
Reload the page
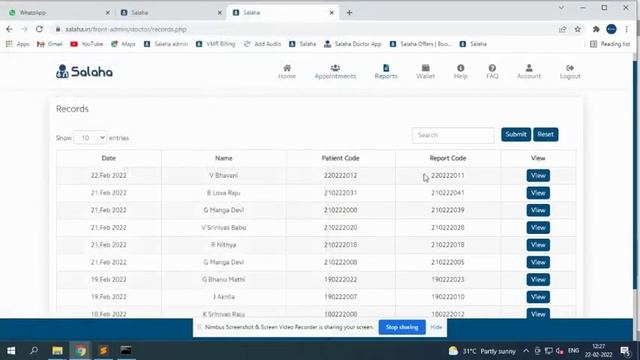click(39, 29)
